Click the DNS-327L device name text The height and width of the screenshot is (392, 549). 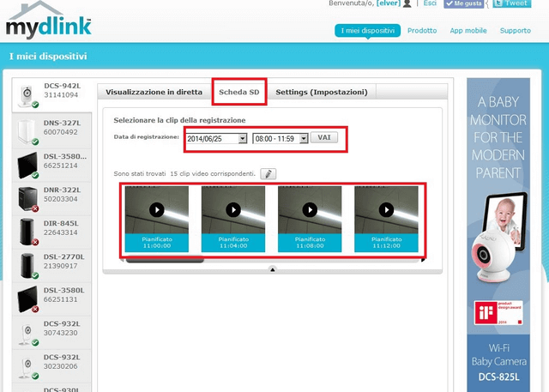pos(62,124)
